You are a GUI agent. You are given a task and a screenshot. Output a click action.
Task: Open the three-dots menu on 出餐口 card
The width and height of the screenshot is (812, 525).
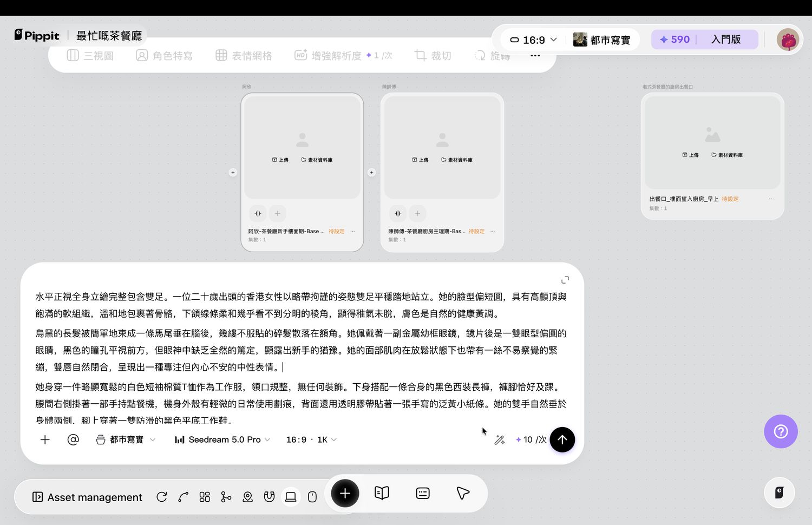click(x=771, y=199)
